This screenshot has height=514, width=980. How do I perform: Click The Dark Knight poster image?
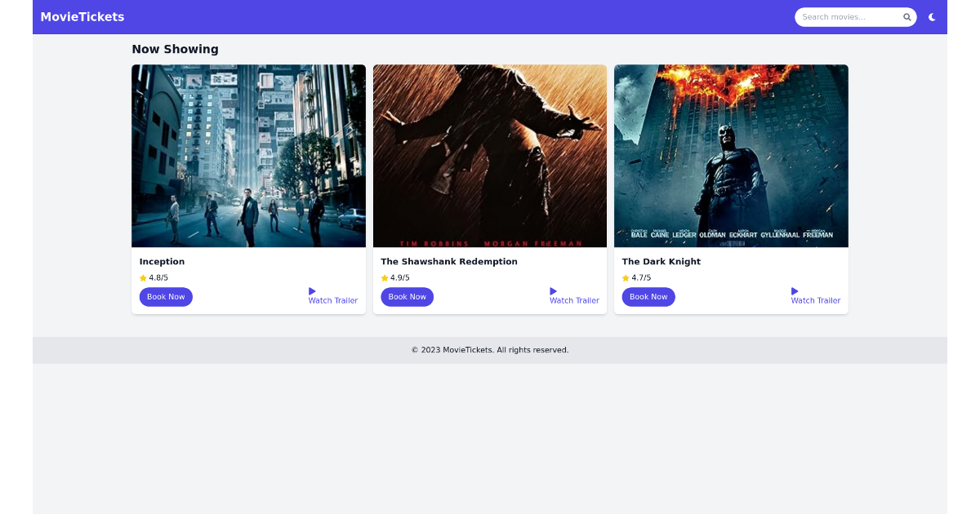tap(730, 155)
